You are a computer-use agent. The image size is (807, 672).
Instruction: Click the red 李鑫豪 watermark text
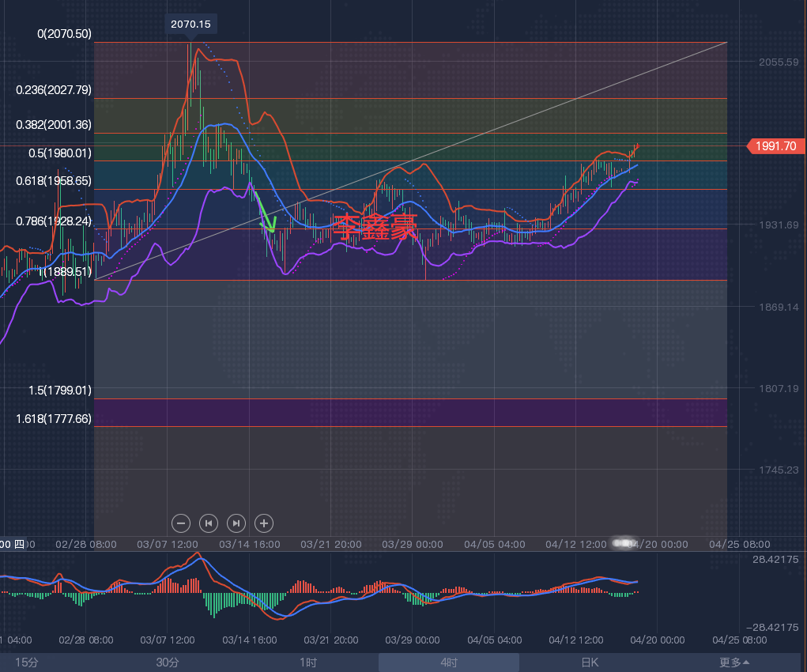[x=374, y=228]
